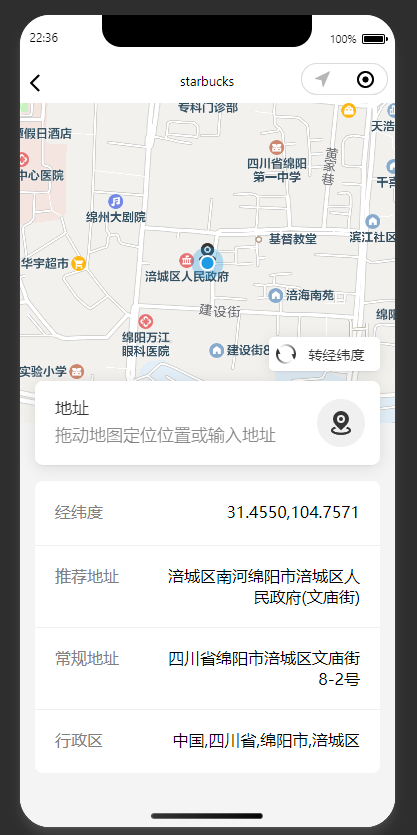Tap the battery indicator in status bar

click(375, 39)
